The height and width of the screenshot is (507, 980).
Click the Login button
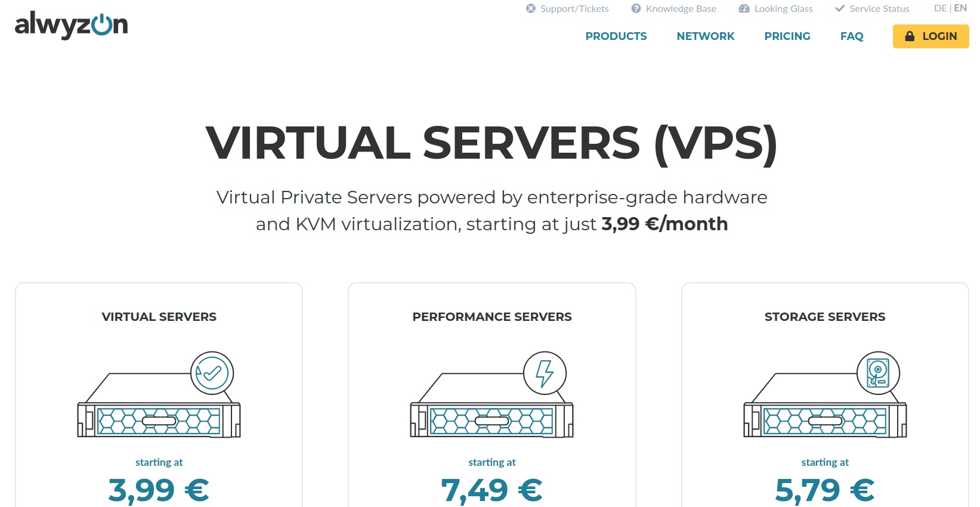[931, 36]
